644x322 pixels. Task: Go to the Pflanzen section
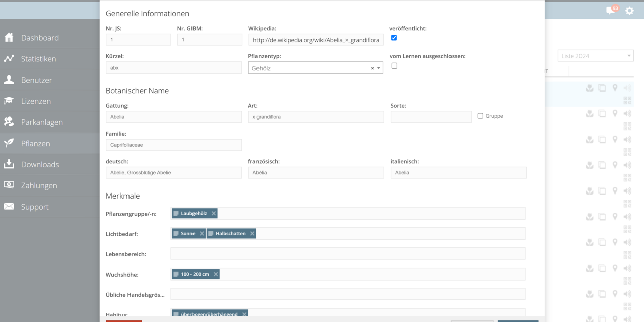[x=50, y=143]
